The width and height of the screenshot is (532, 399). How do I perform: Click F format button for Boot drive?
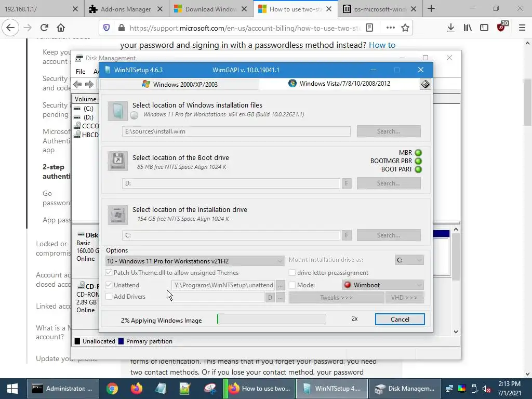[x=347, y=183]
